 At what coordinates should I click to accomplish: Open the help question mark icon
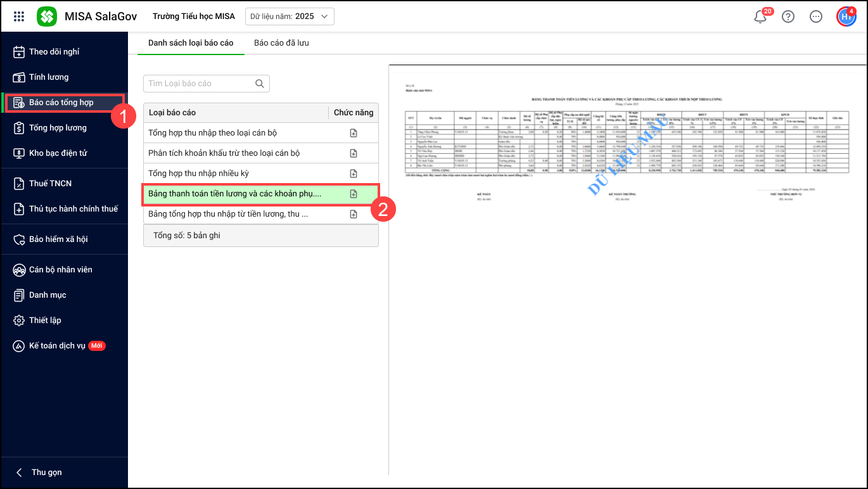point(788,17)
